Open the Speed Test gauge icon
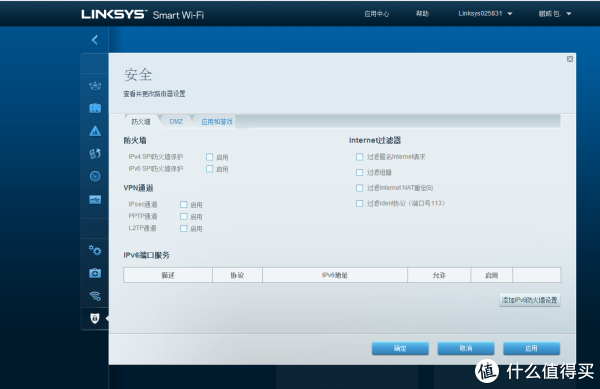 pos(95,176)
